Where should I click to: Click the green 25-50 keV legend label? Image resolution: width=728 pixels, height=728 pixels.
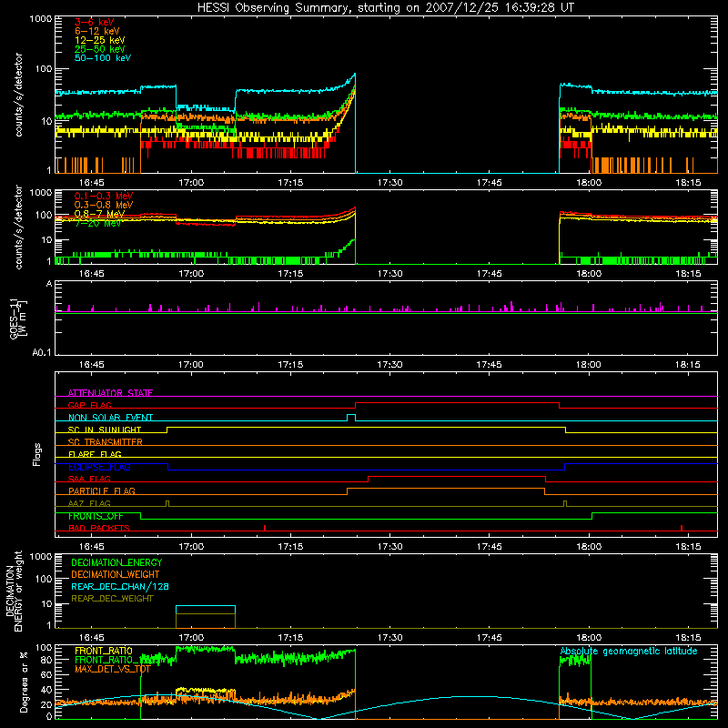coord(100,49)
